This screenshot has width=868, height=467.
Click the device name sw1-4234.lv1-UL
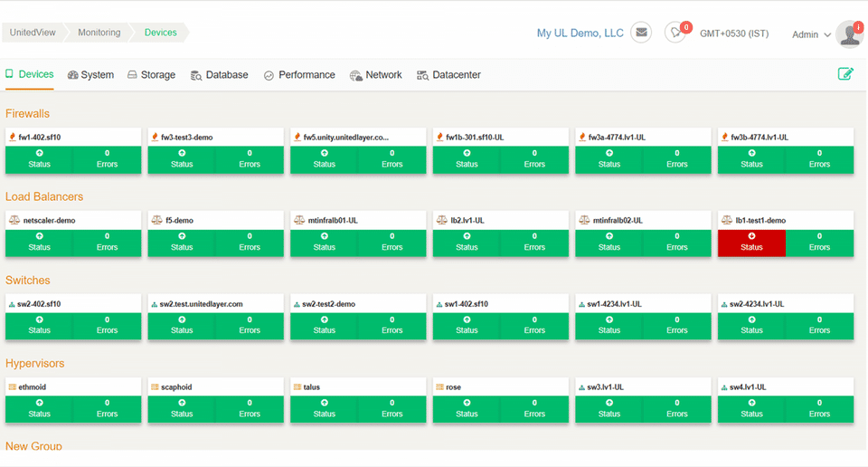click(x=615, y=304)
